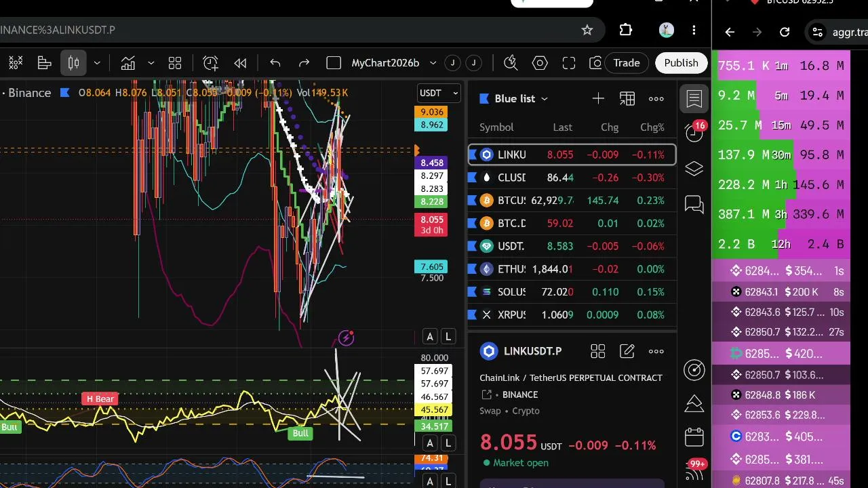The image size is (868, 488).
Task: Sort watchlist by Last column
Action: (x=562, y=127)
